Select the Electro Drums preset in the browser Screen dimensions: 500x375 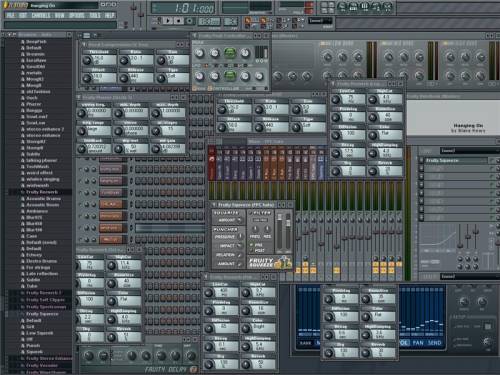click(42, 261)
